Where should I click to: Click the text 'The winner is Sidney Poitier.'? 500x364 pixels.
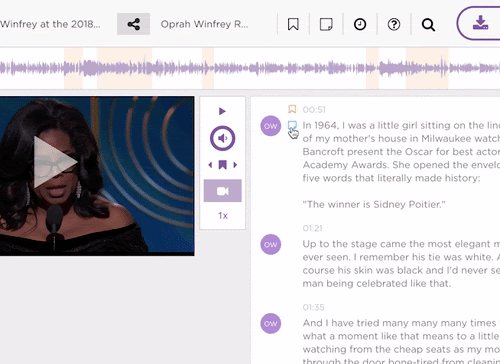point(374,204)
